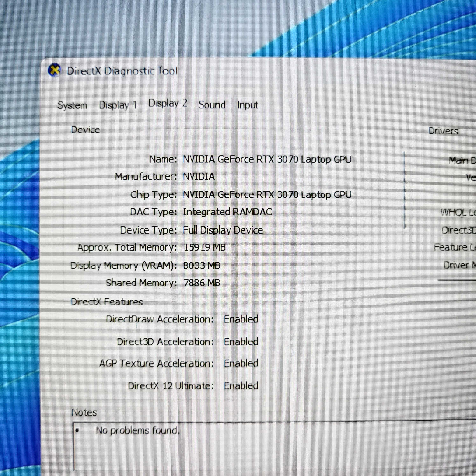Click the 'DirectX Features' group heading
Image resolution: width=476 pixels, height=476 pixels.
pos(107,302)
